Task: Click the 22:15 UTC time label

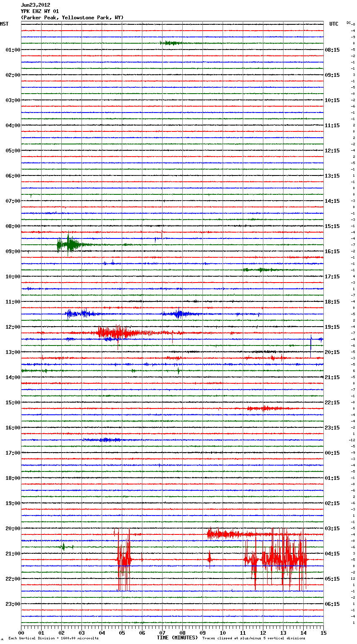Action: [x=332, y=403]
